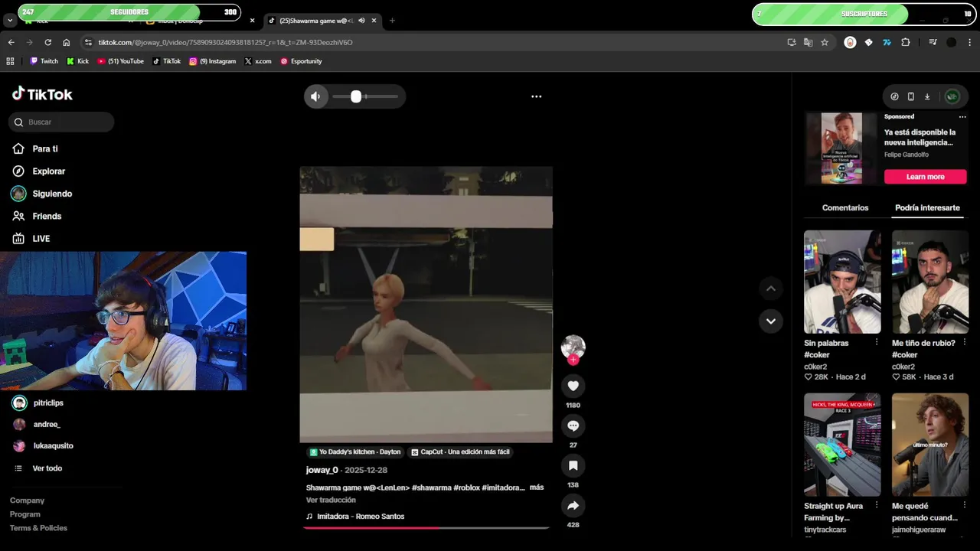Open options for 'Straight up Aura' video

tap(877, 506)
